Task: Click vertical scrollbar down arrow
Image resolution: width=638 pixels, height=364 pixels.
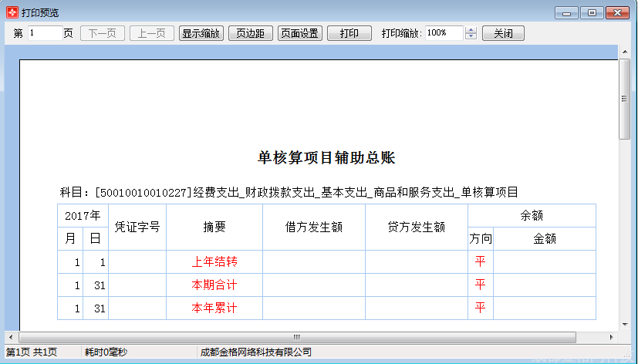Action: pyautogui.click(x=624, y=325)
